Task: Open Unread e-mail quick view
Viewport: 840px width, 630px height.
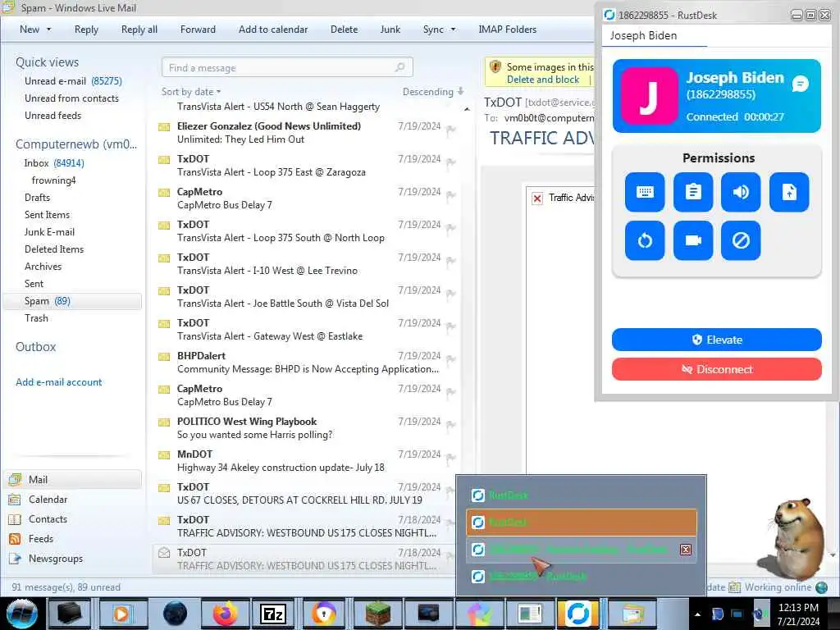Action: coord(73,81)
